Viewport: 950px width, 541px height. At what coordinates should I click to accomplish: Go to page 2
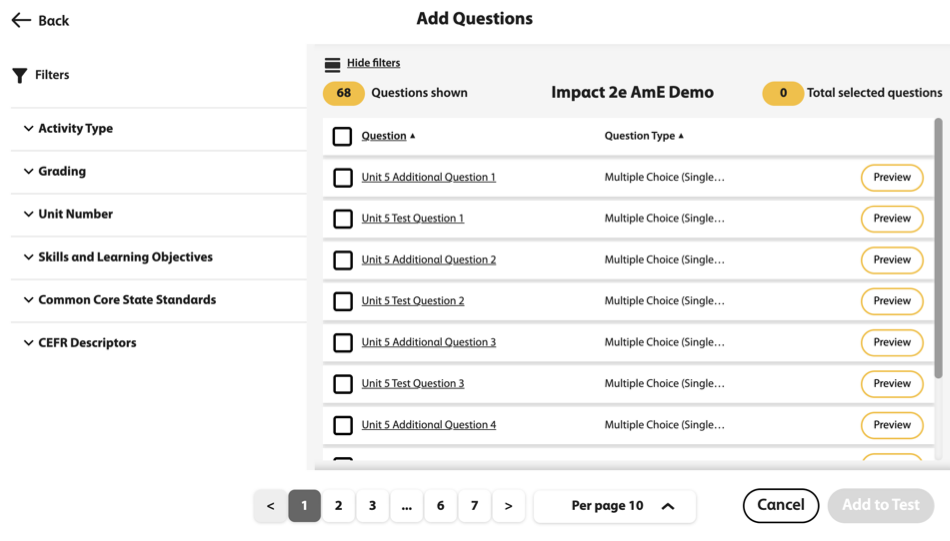pyautogui.click(x=338, y=506)
